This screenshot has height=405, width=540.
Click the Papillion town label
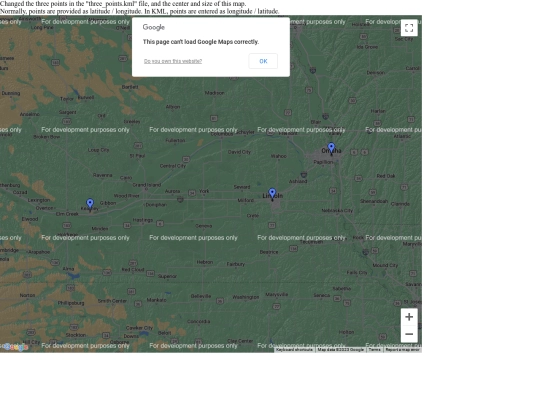tap(323, 162)
